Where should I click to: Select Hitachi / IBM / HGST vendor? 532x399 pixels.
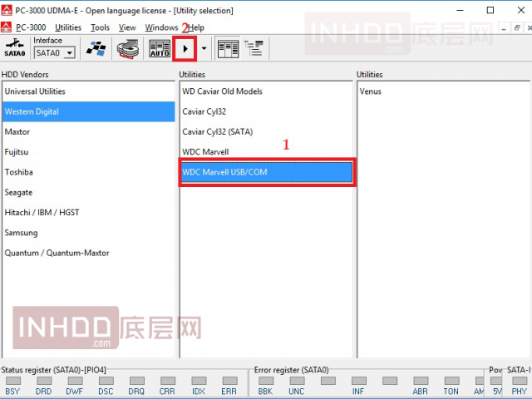click(x=88, y=213)
